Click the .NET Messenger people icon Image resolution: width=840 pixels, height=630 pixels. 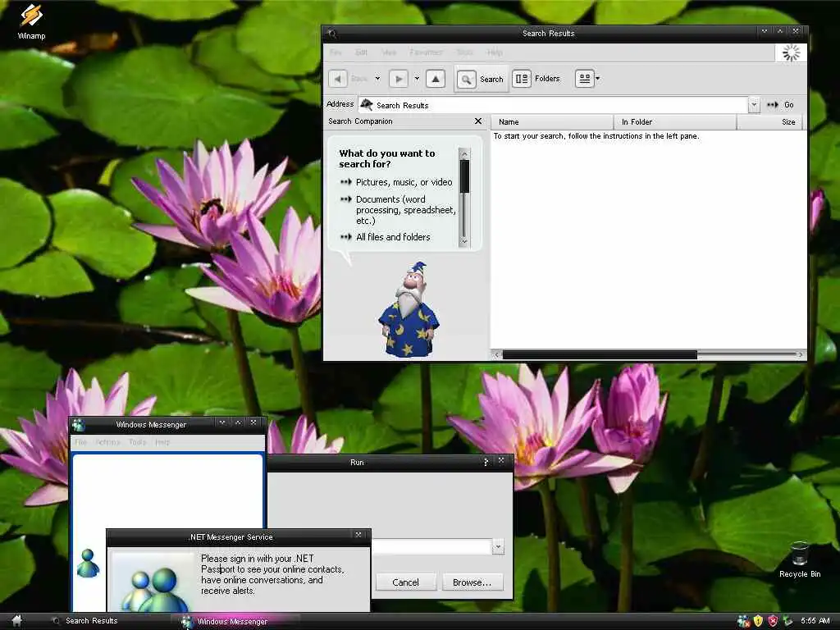coord(153,583)
